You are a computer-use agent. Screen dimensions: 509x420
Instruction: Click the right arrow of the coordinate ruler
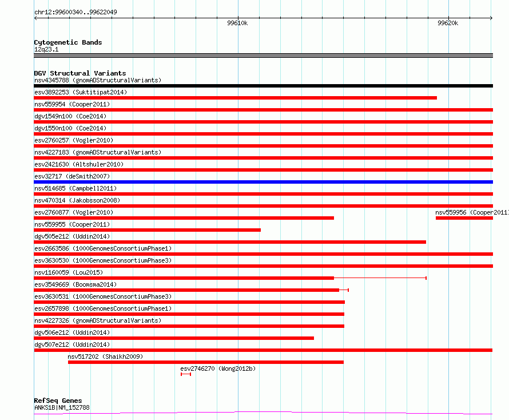click(x=491, y=18)
